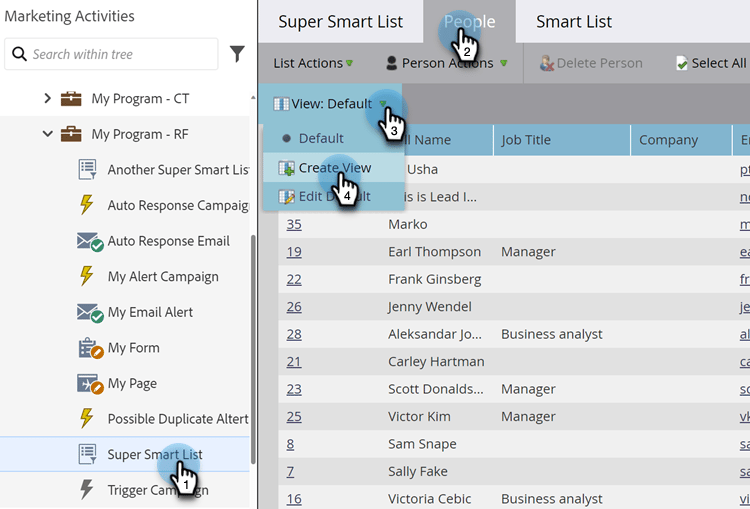
Task: Open person ID 19 link
Action: pyautogui.click(x=294, y=252)
